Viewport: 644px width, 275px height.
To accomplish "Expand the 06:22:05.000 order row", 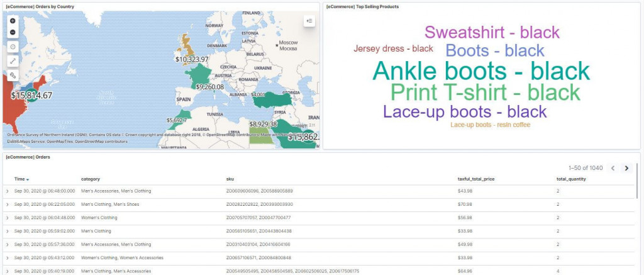I will (8, 205).
